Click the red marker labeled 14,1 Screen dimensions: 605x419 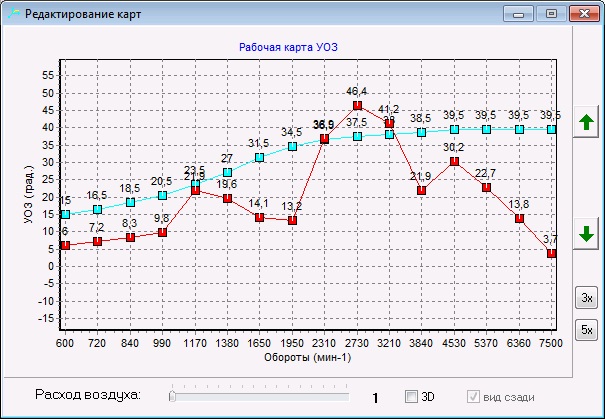259,217
